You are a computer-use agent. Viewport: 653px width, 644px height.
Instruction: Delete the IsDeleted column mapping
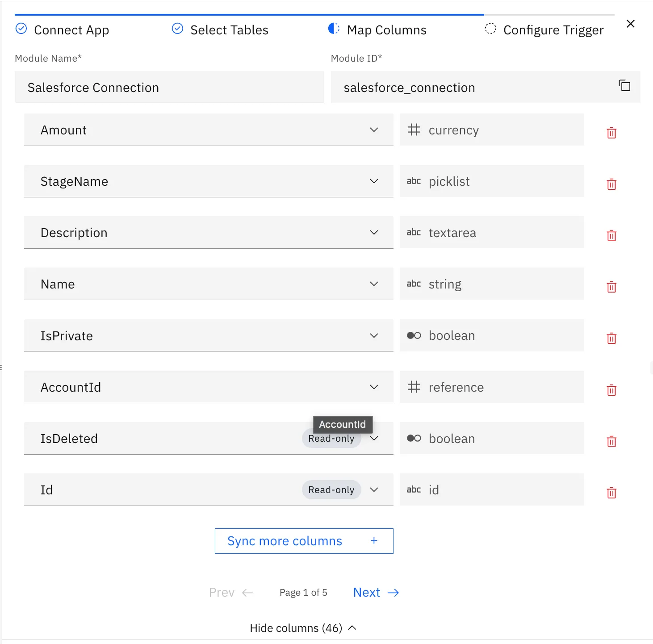611,441
